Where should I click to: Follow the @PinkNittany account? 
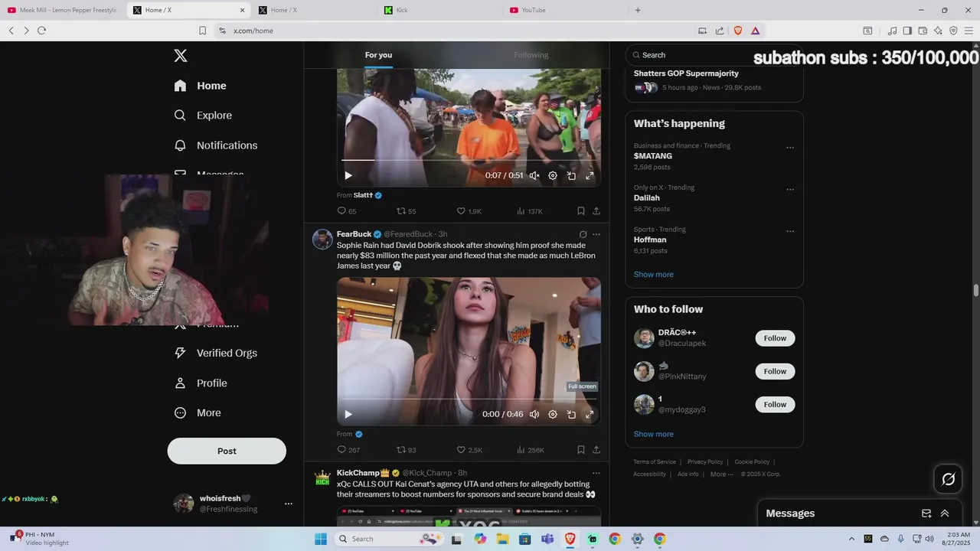click(x=775, y=371)
